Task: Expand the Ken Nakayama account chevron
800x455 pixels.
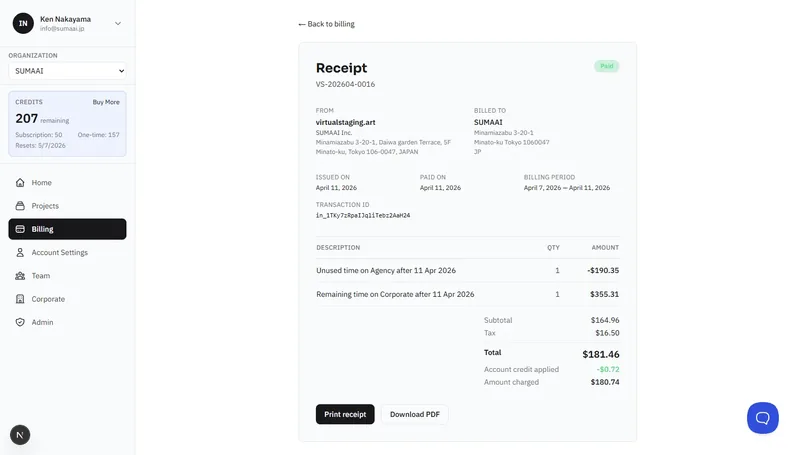Action: (x=118, y=23)
